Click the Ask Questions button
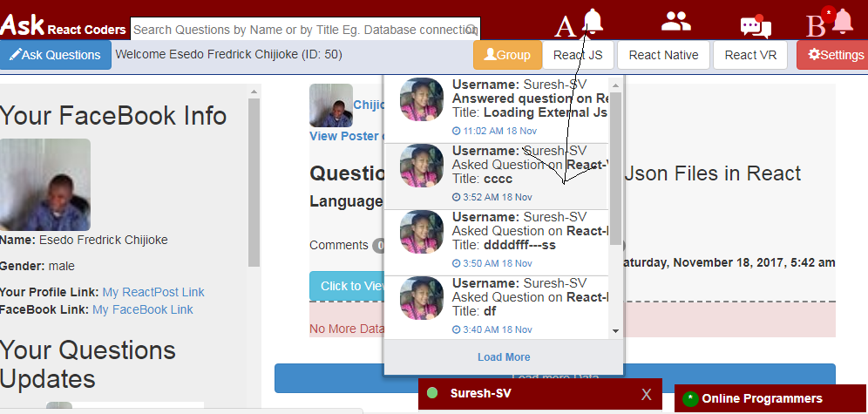 point(56,55)
